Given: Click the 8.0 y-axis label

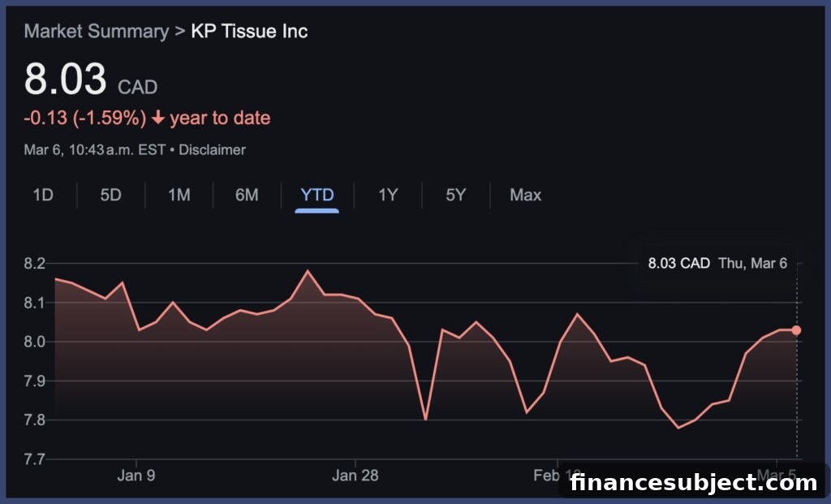Looking at the screenshot, I should click(x=34, y=342).
